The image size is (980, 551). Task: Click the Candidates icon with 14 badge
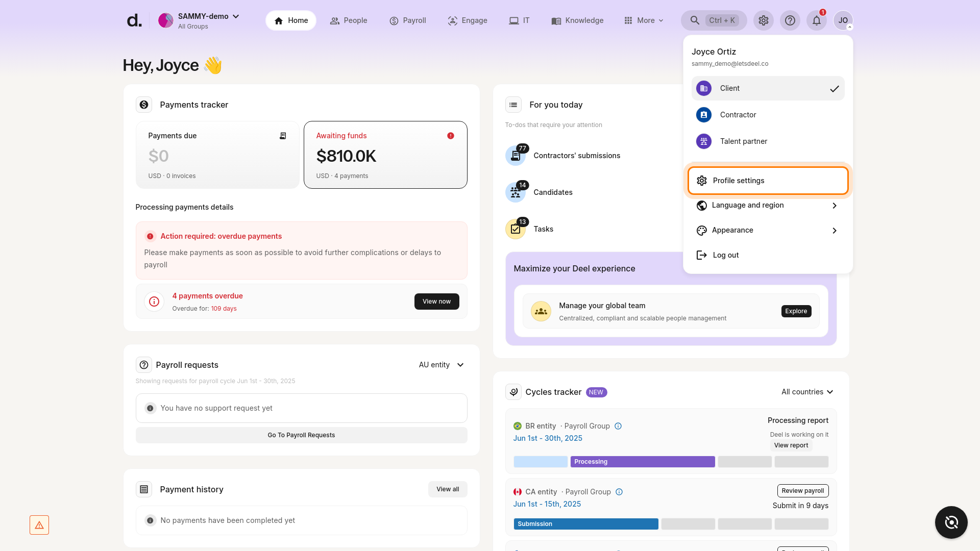point(516,192)
